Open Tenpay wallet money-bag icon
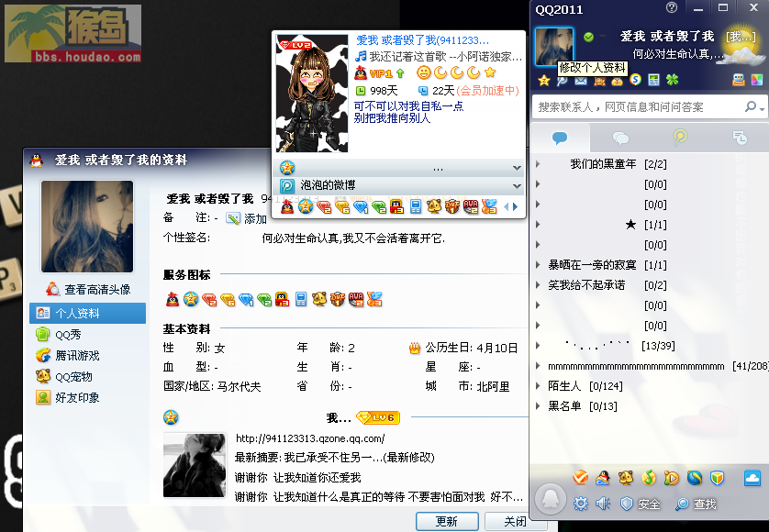This screenshot has width=769, height=532. [x=617, y=81]
